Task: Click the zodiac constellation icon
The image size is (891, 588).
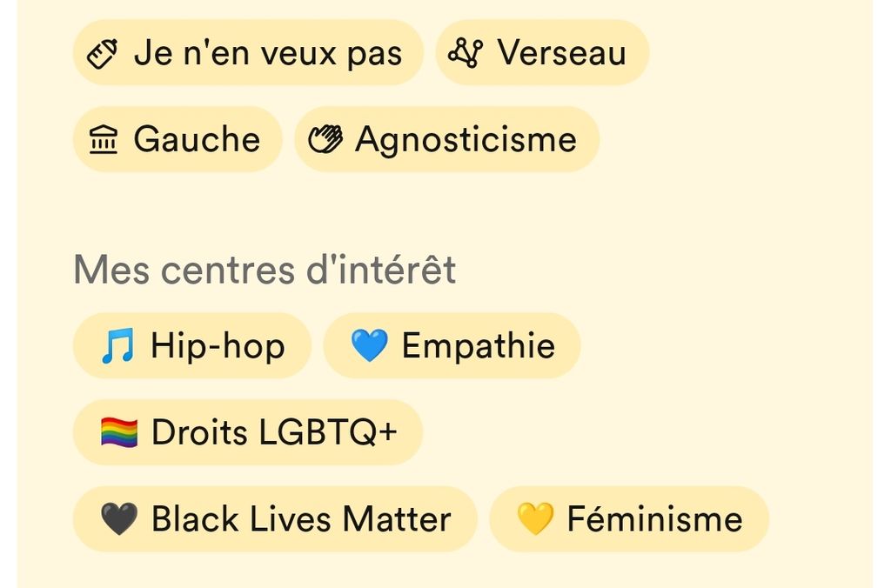Action: 465,54
